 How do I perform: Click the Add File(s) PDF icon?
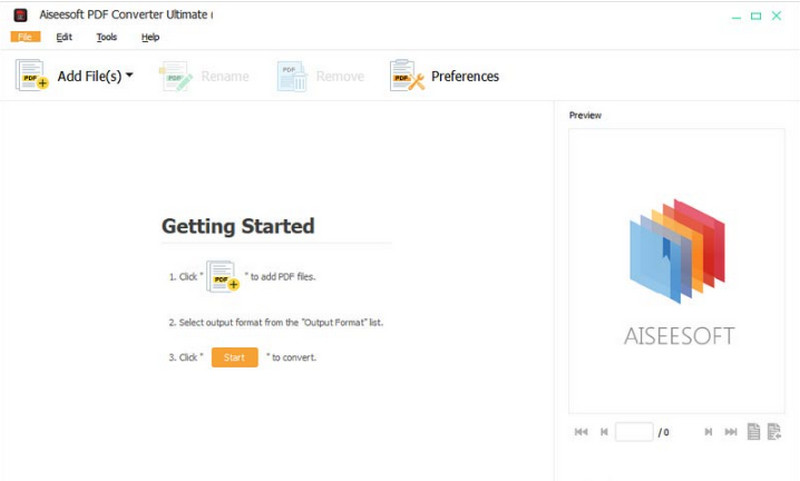point(32,75)
